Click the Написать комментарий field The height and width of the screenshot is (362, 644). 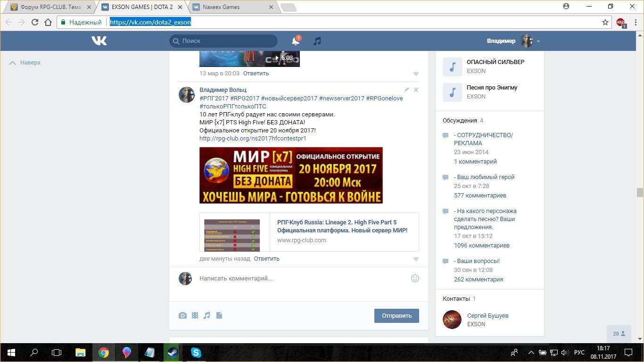pos(302,279)
